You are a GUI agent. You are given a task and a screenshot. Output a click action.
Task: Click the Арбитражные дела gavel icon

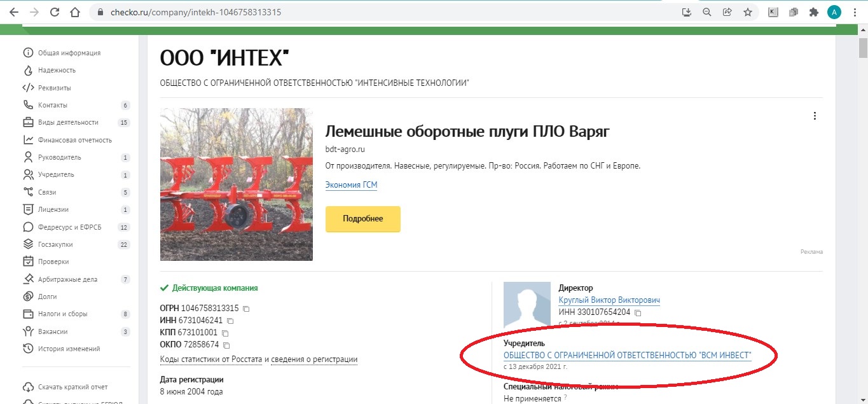(28, 279)
